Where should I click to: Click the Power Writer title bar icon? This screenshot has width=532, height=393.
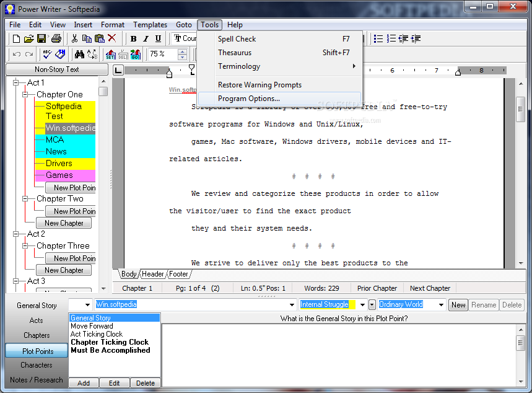[10, 9]
